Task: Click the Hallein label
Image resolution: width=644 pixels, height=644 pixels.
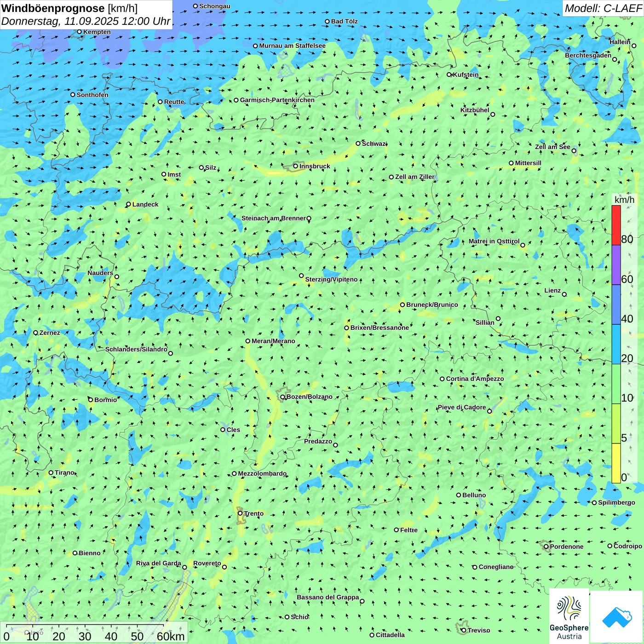Action: point(620,42)
